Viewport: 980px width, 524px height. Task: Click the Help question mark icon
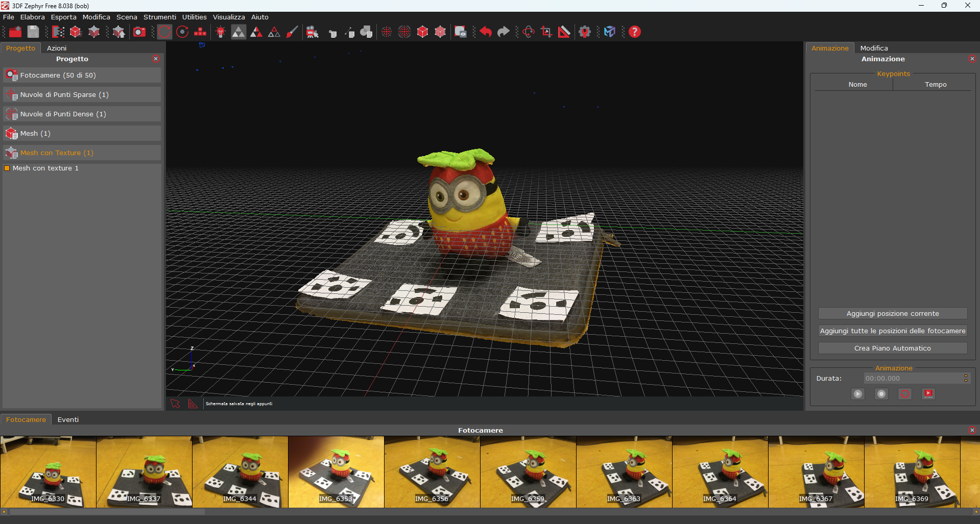point(634,32)
